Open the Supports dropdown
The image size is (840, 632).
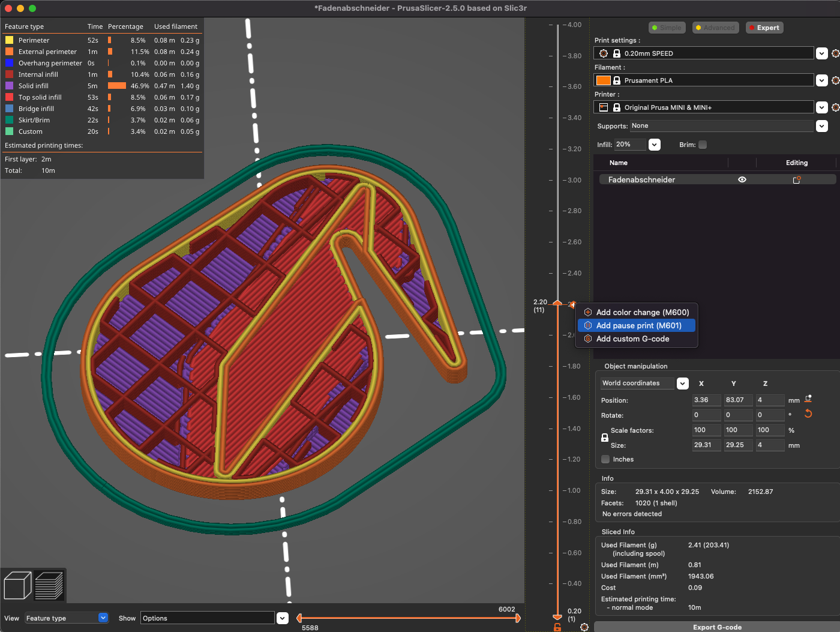[822, 126]
